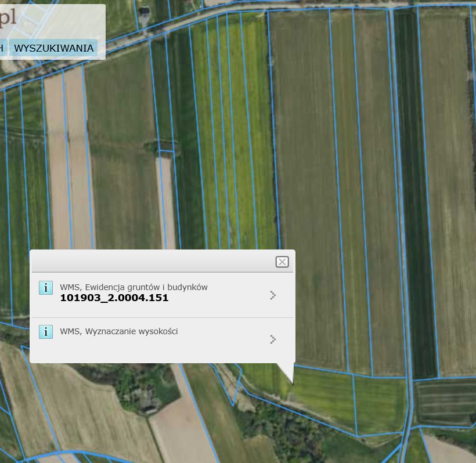Close the parcel info popup
The height and width of the screenshot is (463, 476).
[x=282, y=262]
